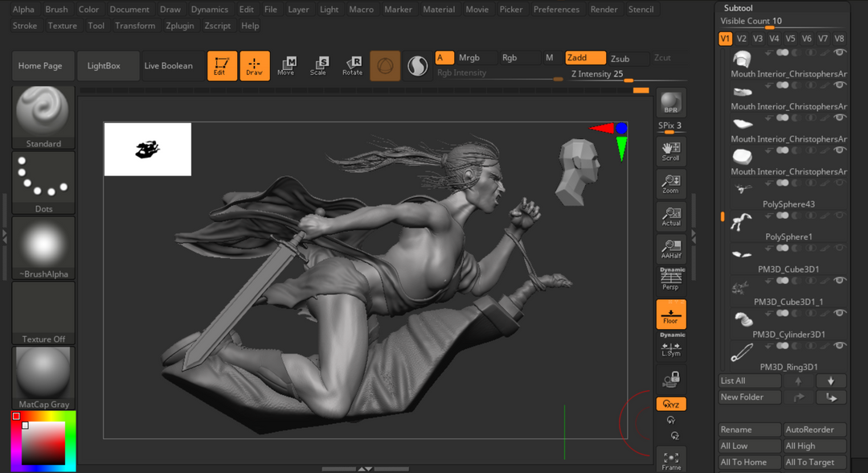Select V1 visibility set

coord(725,39)
